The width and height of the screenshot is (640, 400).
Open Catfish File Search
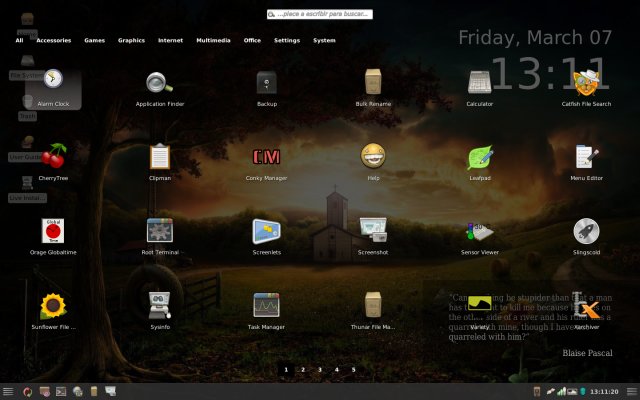[x=586, y=89]
